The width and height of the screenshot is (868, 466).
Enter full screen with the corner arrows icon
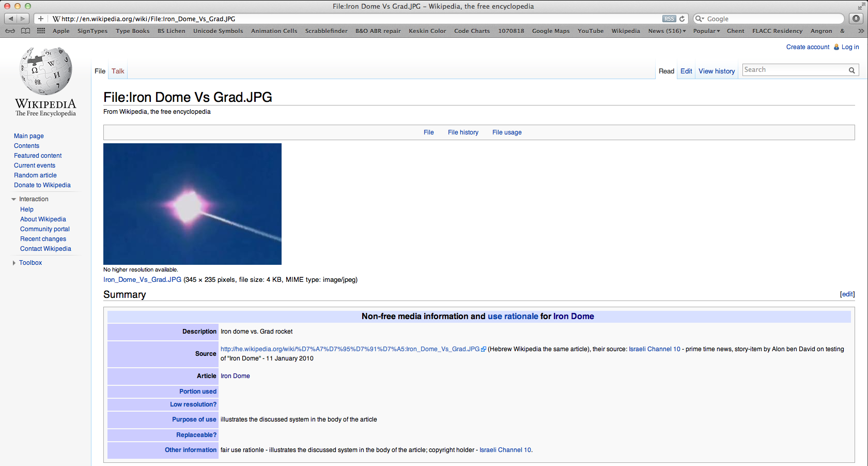tap(861, 6)
